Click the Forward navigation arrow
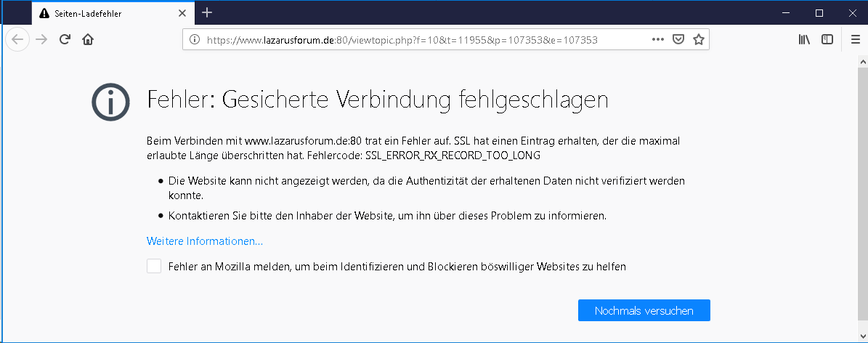The height and width of the screenshot is (343, 868). click(41, 40)
